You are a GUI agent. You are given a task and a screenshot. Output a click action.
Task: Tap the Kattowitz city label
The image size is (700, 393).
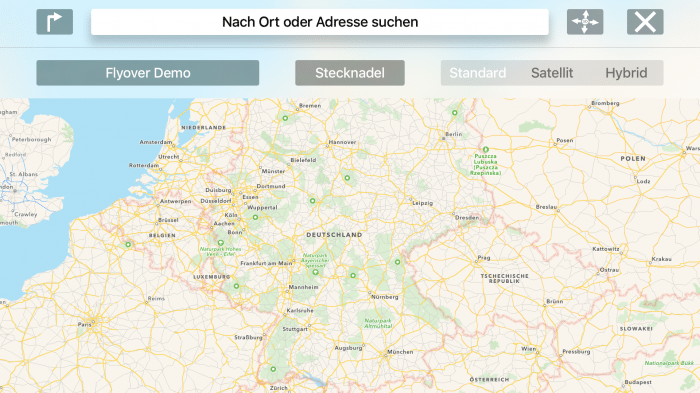coord(606,249)
